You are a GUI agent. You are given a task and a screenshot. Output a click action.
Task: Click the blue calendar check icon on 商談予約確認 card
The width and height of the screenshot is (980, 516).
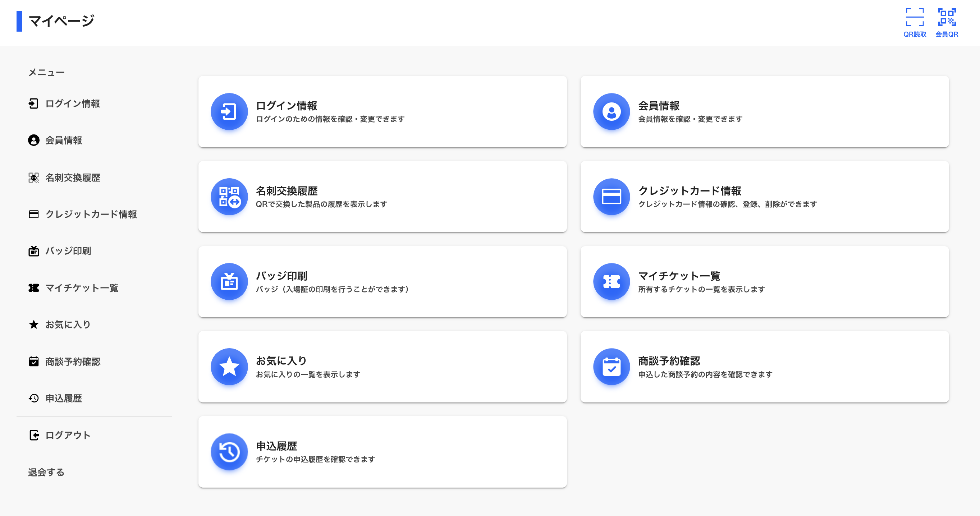click(x=612, y=367)
